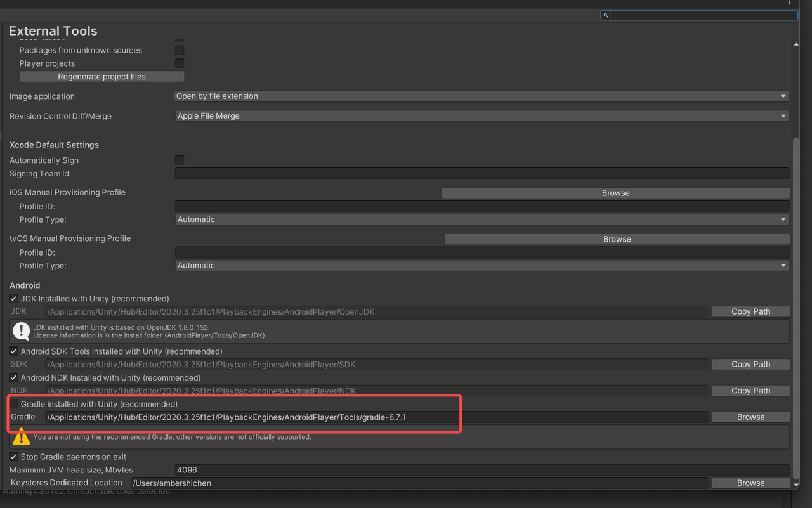Click the External Tools heading

tap(53, 30)
